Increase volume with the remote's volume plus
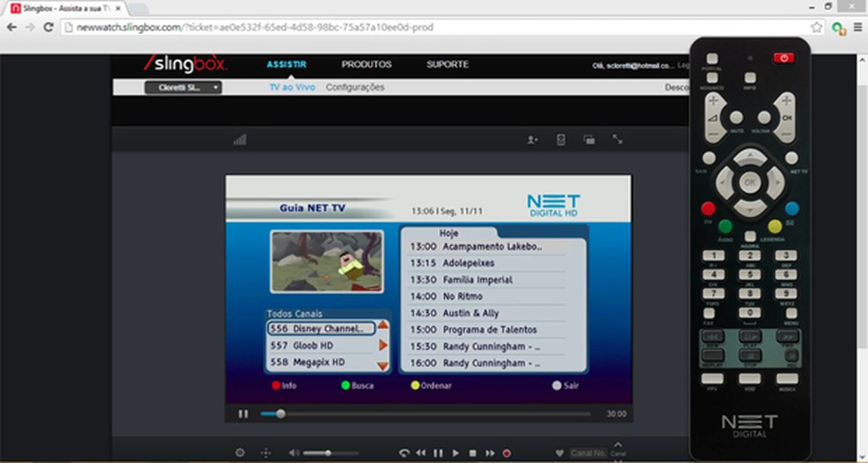868x463 pixels. click(715, 101)
